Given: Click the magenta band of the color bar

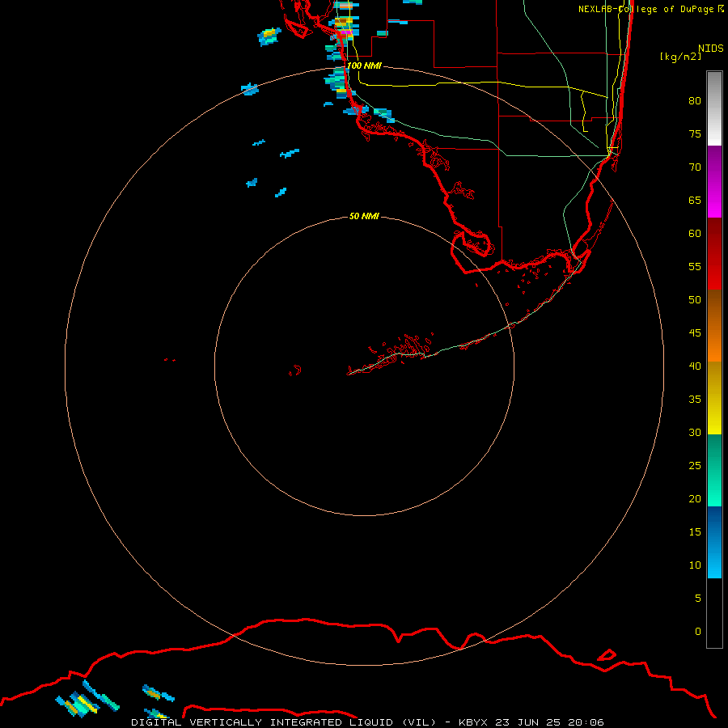Looking at the screenshot, I should click(x=714, y=181).
